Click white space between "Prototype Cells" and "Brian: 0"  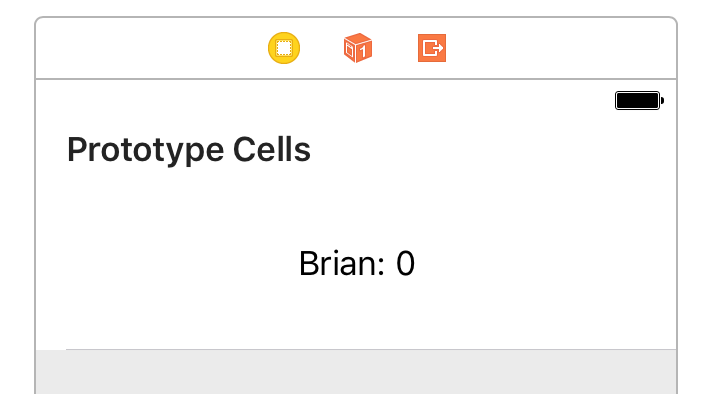coord(356,206)
